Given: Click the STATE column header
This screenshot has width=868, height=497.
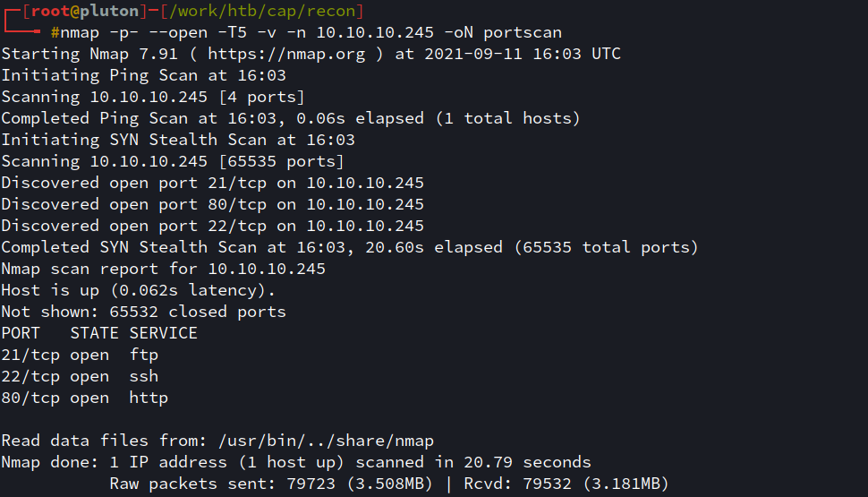Looking at the screenshot, I should 94,333.
